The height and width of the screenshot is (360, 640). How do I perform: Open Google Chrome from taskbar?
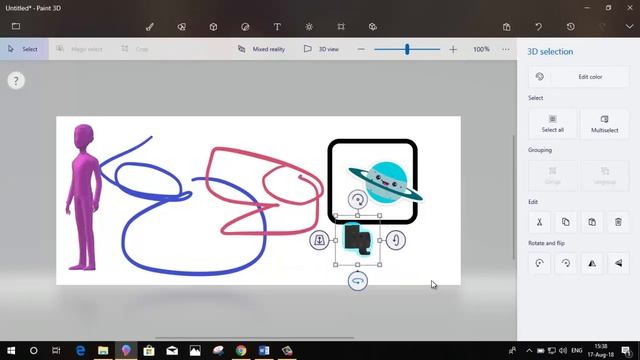coord(241,351)
